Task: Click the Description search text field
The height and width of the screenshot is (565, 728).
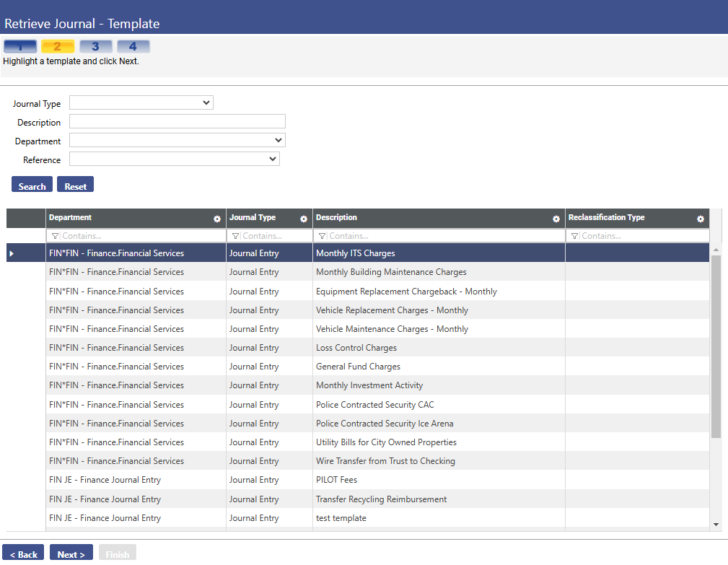Action: tap(177, 121)
